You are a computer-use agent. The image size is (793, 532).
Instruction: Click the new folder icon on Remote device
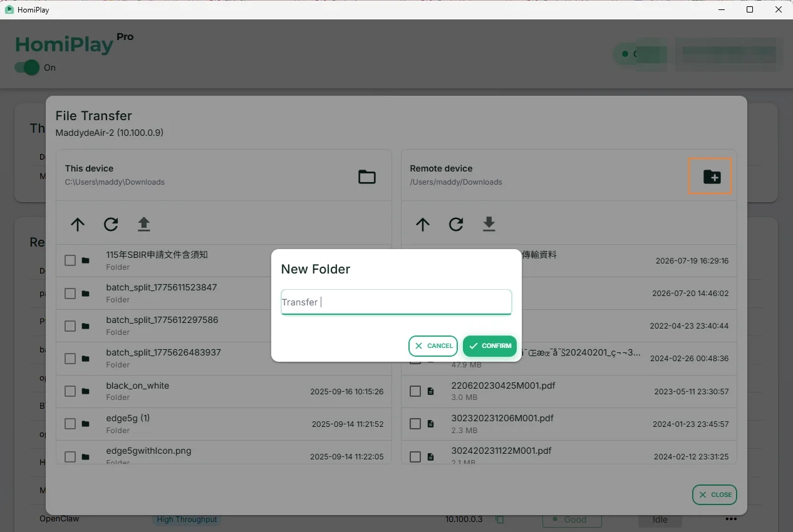tap(712, 177)
